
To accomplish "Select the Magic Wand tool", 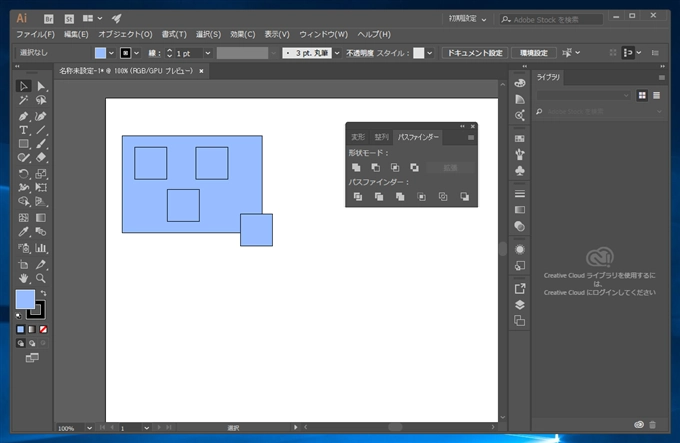I will pyautogui.click(x=23, y=101).
